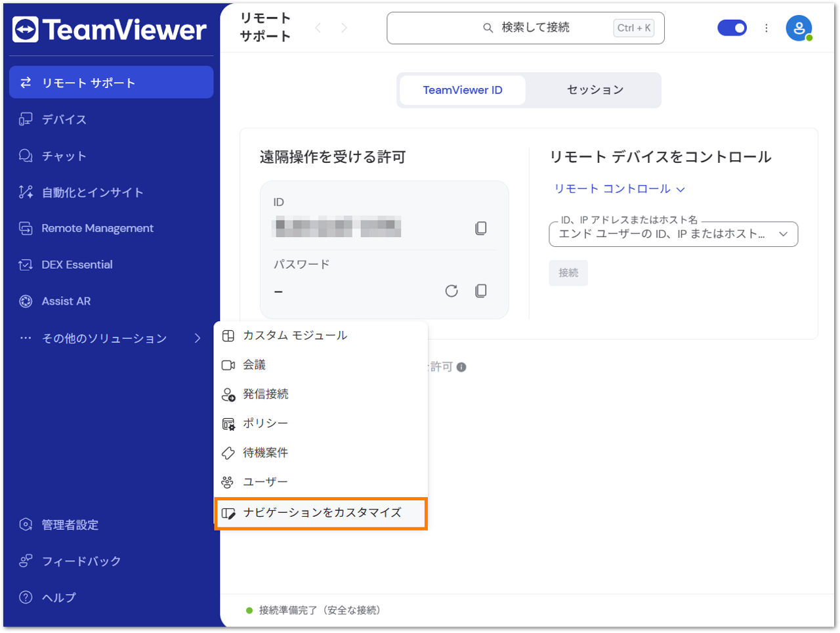Screen dimensions: 840x633
Task: Click the 接続 button
Action: point(568,273)
